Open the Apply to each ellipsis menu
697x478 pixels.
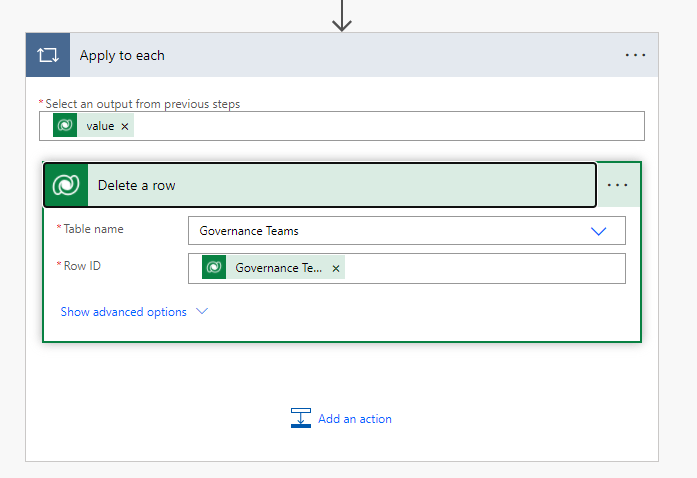point(635,55)
